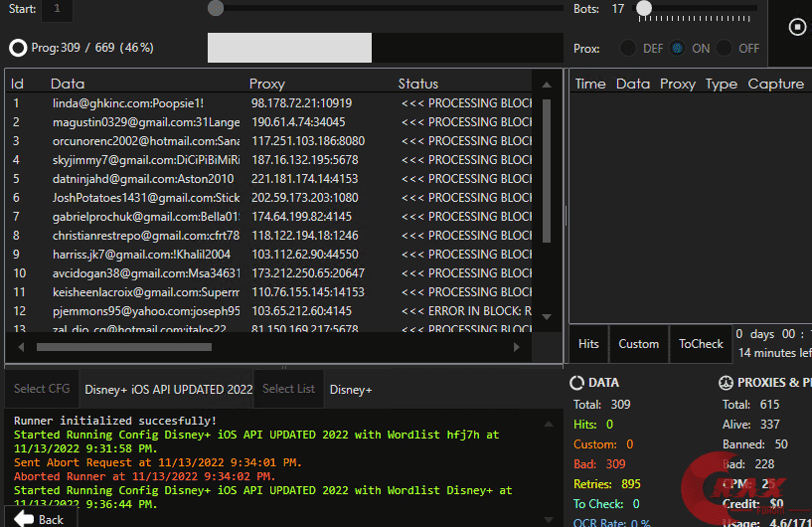Switch to the Custom tab
812x527 pixels.
pos(638,344)
